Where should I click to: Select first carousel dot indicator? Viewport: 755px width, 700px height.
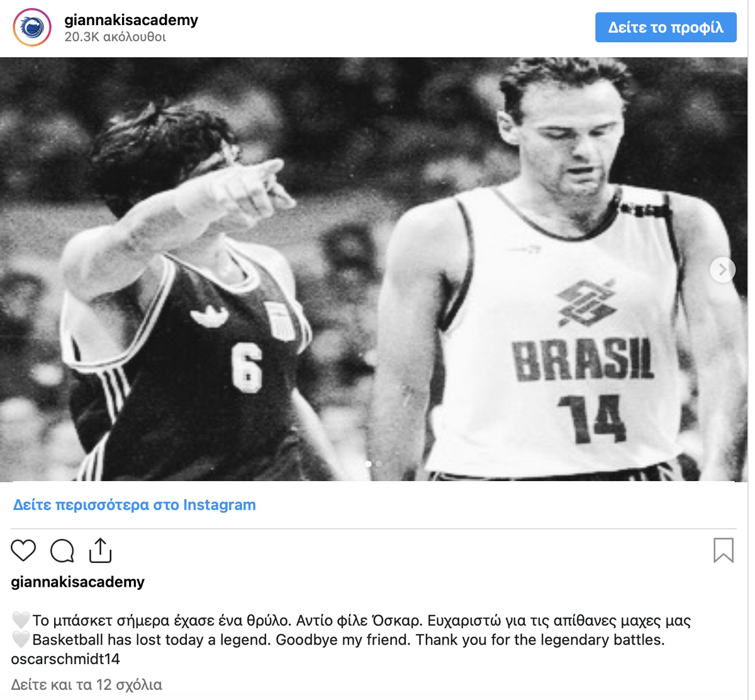pos(369,464)
